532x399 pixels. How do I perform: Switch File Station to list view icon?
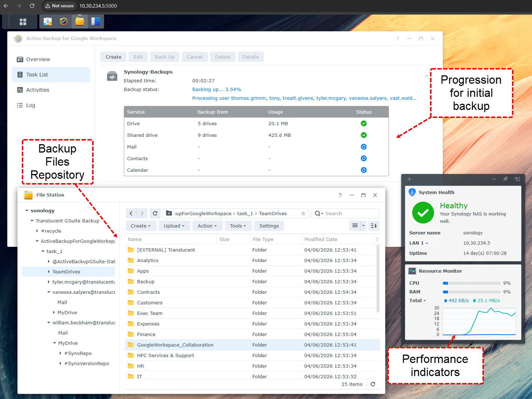355,226
